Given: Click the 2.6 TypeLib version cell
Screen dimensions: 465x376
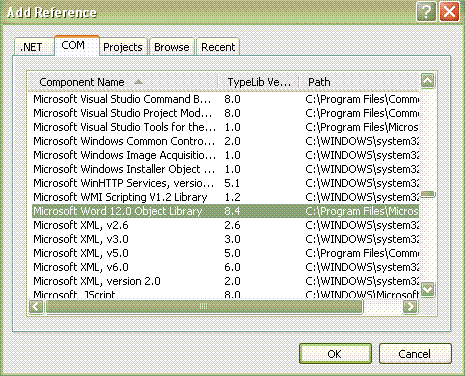Looking at the screenshot, I should coord(232,225).
